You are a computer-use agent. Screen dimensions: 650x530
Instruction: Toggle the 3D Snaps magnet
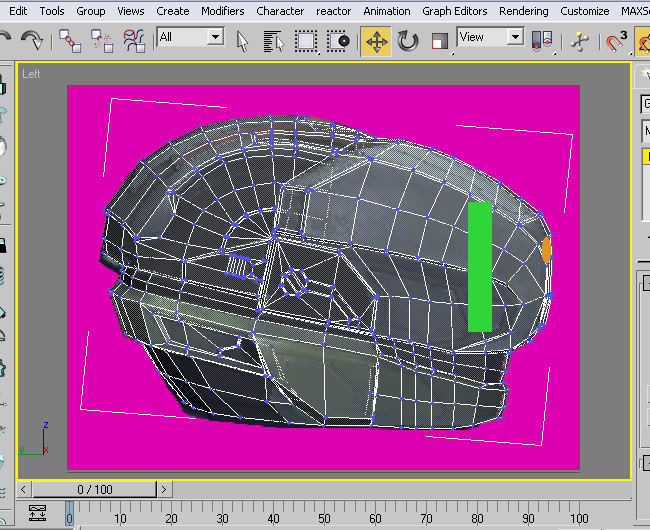[616, 41]
